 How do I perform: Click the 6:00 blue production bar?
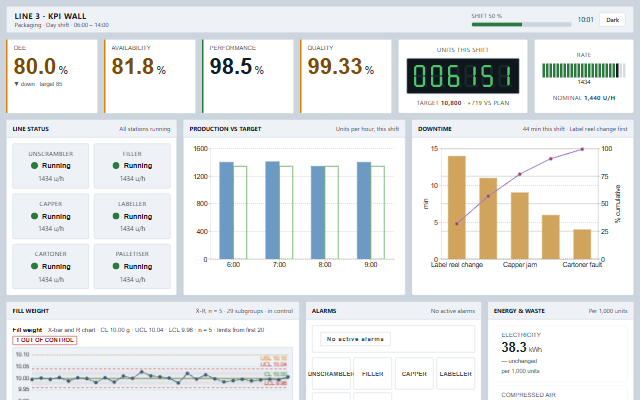[227, 211]
